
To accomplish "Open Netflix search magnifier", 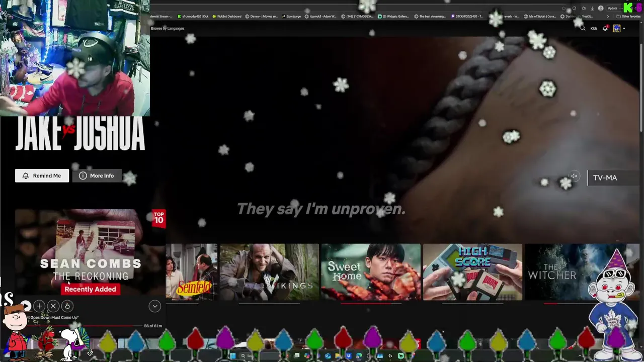I will 583,28.
